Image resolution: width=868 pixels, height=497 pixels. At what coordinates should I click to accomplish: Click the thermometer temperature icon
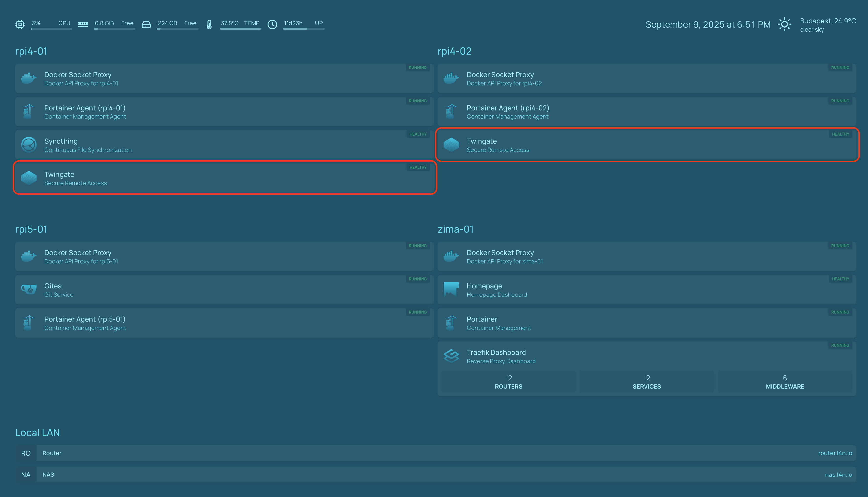pyautogui.click(x=209, y=24)
